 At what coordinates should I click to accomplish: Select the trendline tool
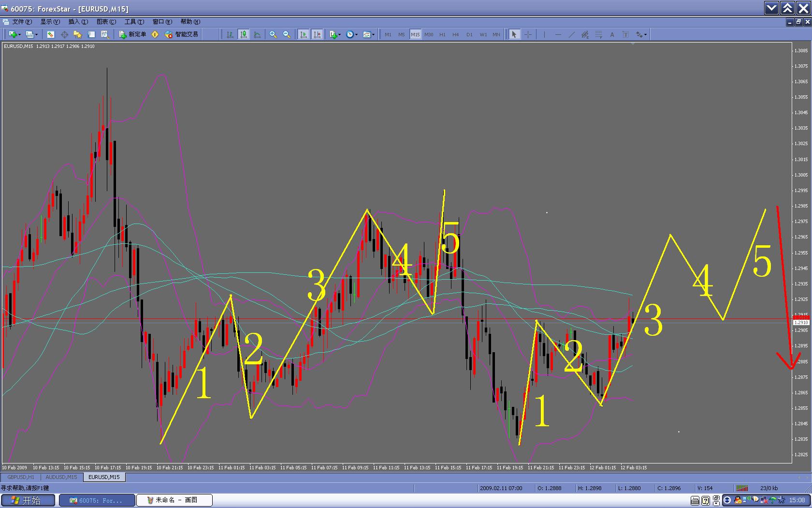pos(572,34)
